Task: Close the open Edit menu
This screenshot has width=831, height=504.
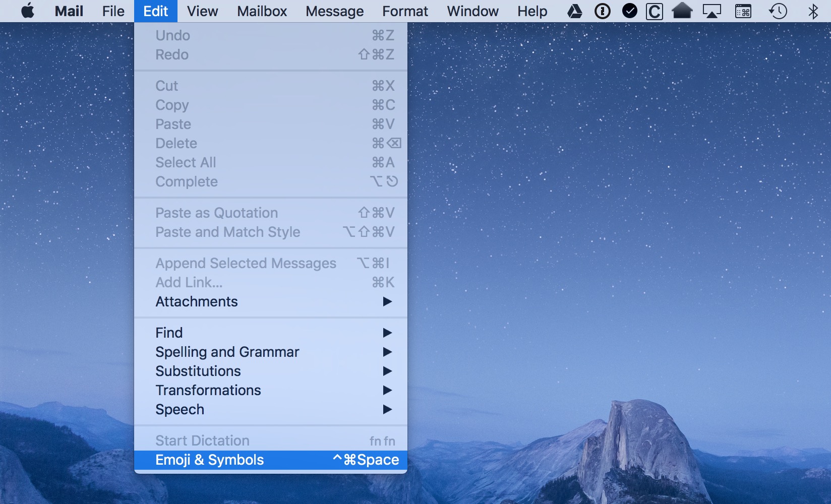Action: pyautogui.click(x=155, y=11)
